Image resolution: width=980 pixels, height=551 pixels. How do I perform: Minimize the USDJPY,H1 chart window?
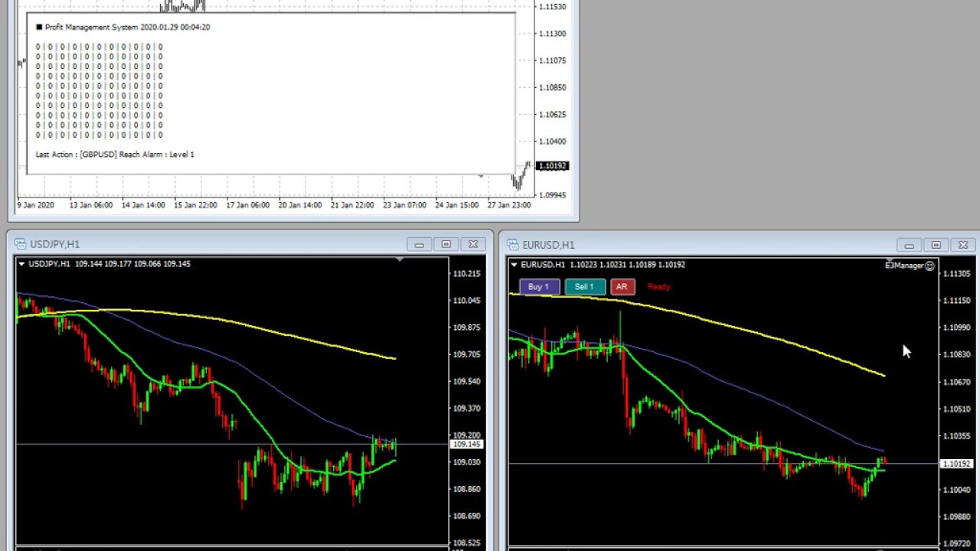(x=419, y=244)
